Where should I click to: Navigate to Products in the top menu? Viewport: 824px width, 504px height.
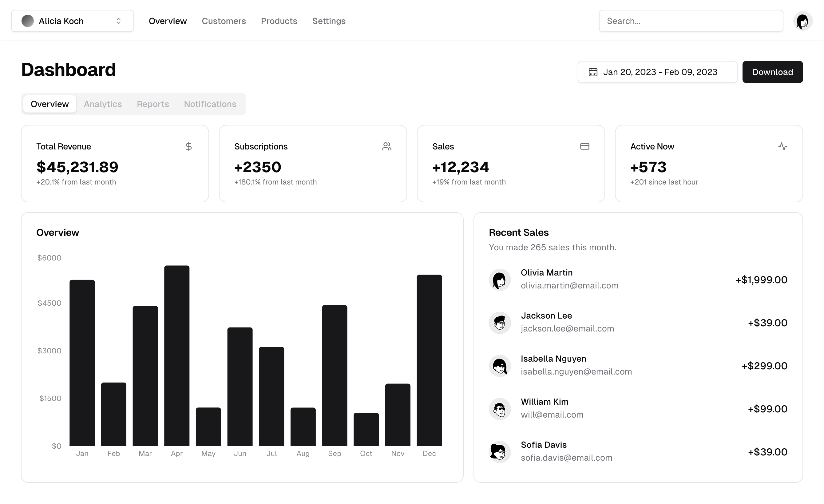[279, 21]
